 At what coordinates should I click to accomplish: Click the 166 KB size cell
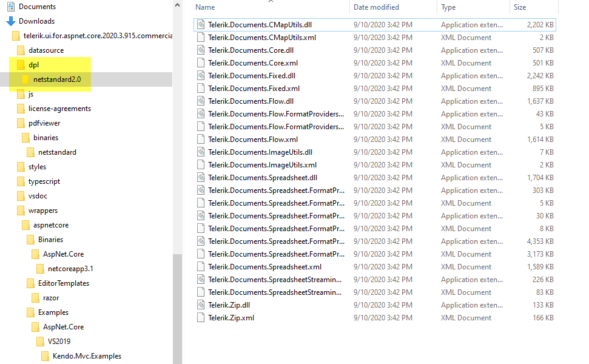click(543, 318)
